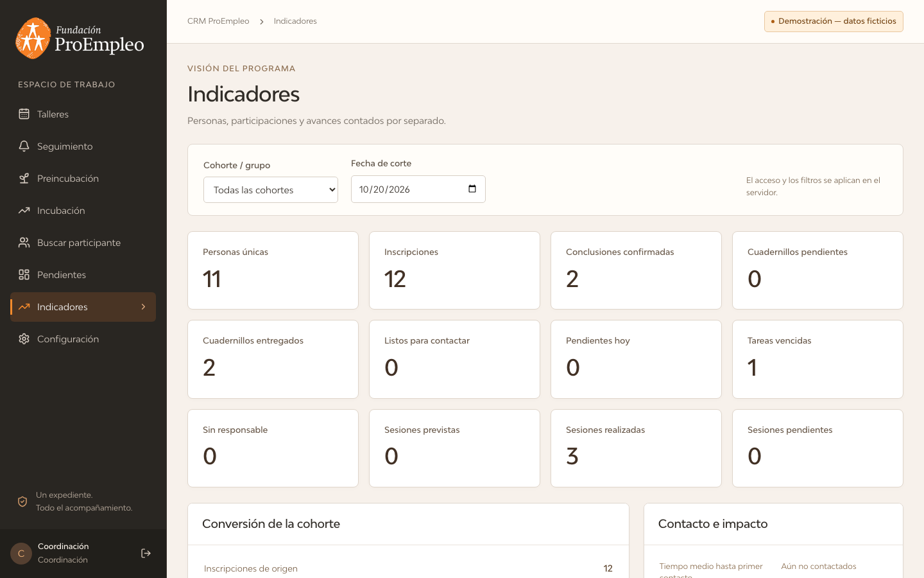Image resolution: width=924 pixels, height=578 pixels.
Task: Click the Fecha de corte date field
Action: (x=418, y=189)
